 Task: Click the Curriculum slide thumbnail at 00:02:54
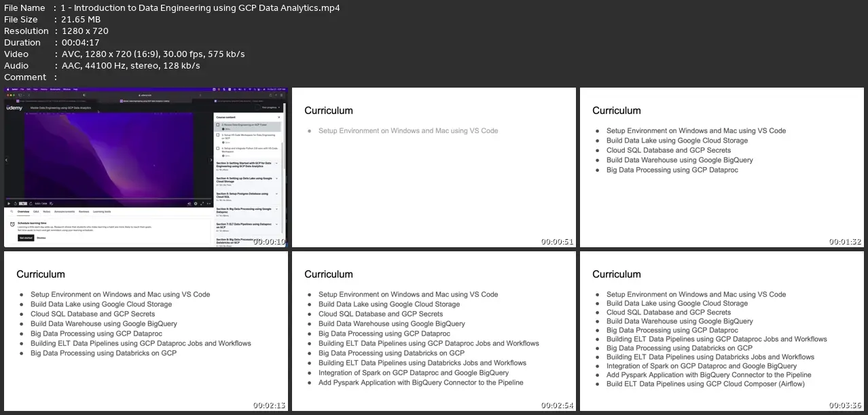tap(434, 331)
